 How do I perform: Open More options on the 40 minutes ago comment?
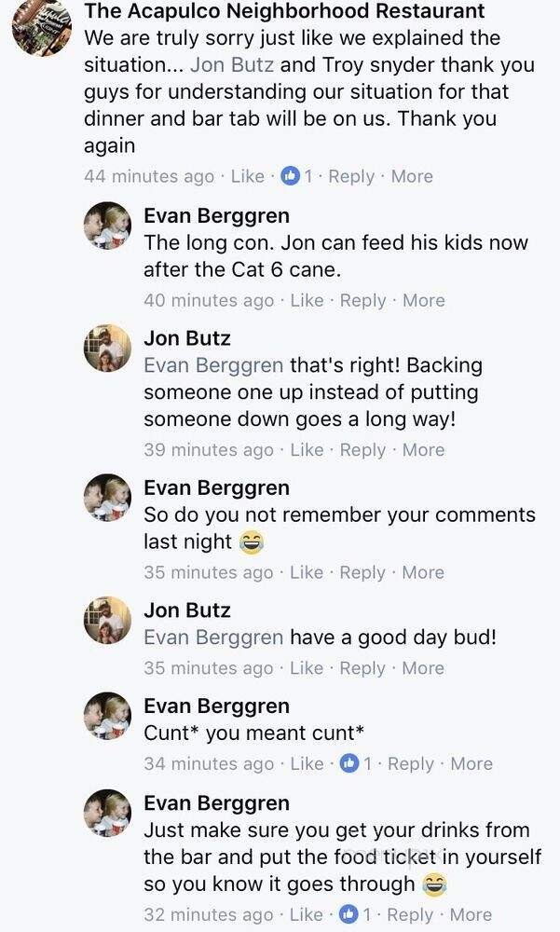423,300
